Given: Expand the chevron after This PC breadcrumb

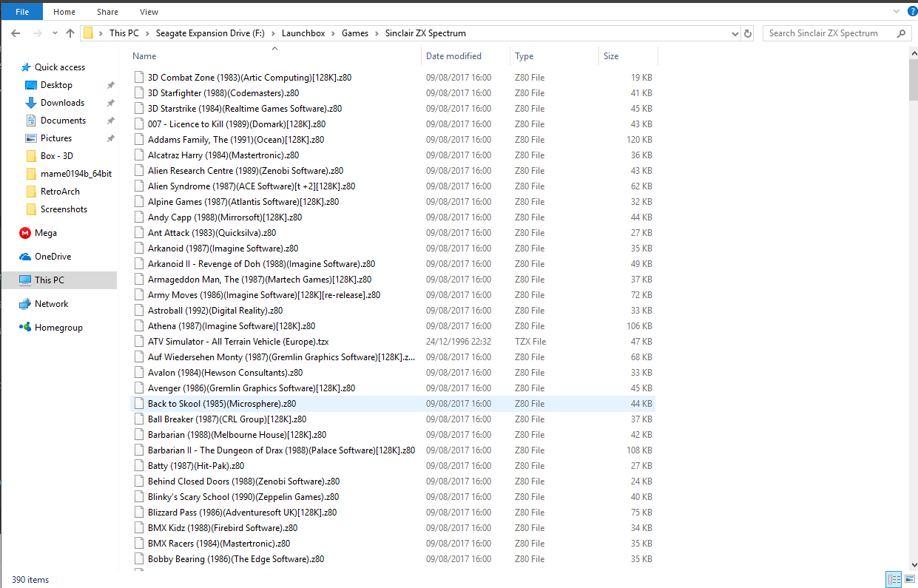Looking at the screenshot, I should coord(148,33).
